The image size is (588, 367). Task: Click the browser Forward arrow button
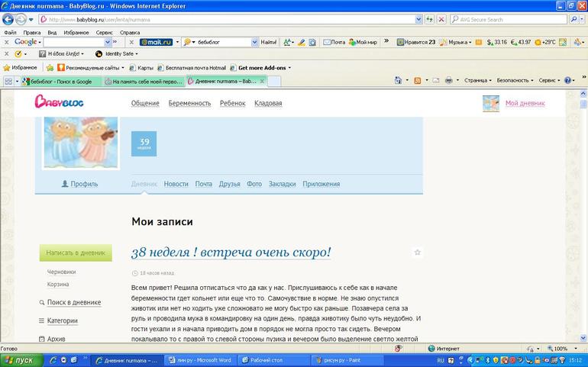pos(21,19)
